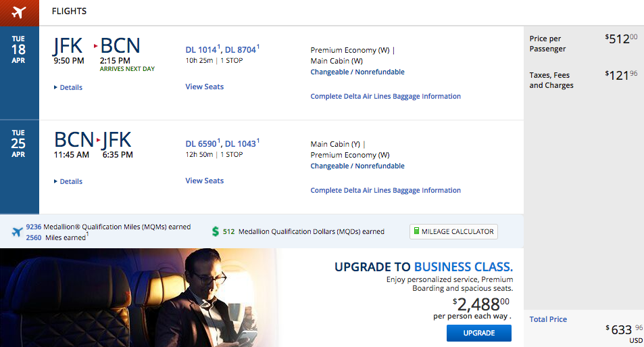Click the green dollar sign MQD icon
This screenshot has width=644, height=347.
point(215,231)
